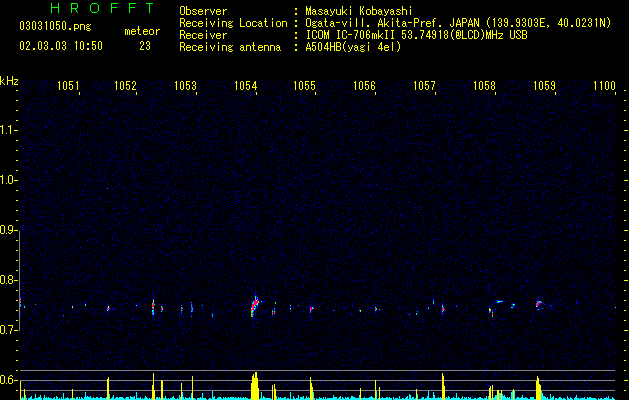The height and width of the screenshot is (400, 629).
Task: Click the 1057 time axis marker
Action: pos(424,86)
